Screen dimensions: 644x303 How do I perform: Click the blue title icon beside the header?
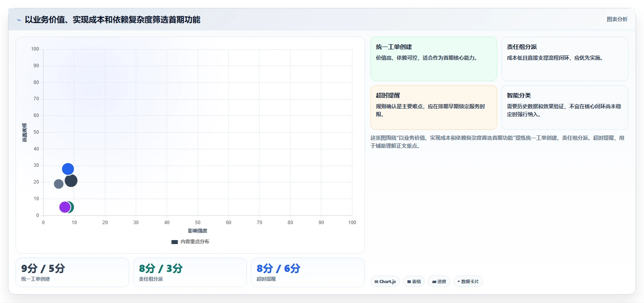tap(19, 20)
